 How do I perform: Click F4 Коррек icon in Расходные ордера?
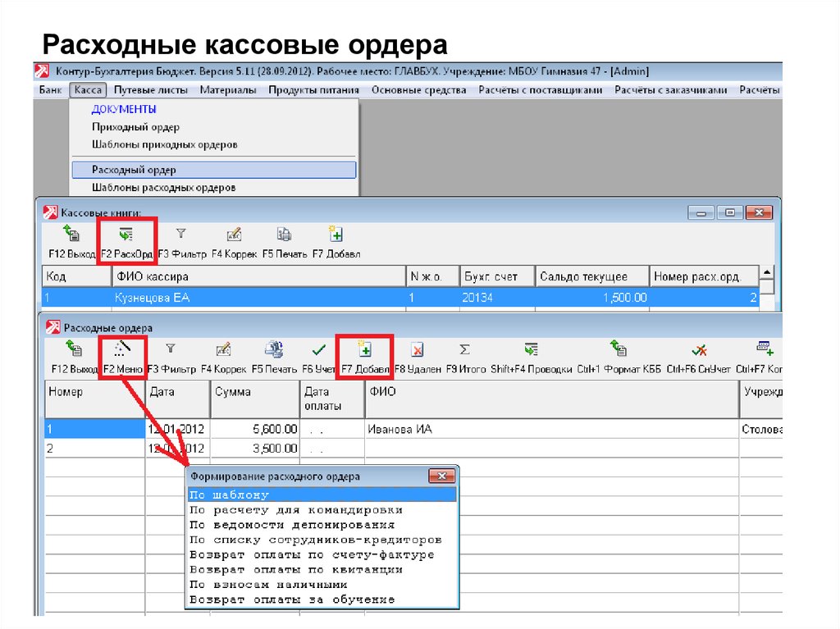click(x=222, y=351)
